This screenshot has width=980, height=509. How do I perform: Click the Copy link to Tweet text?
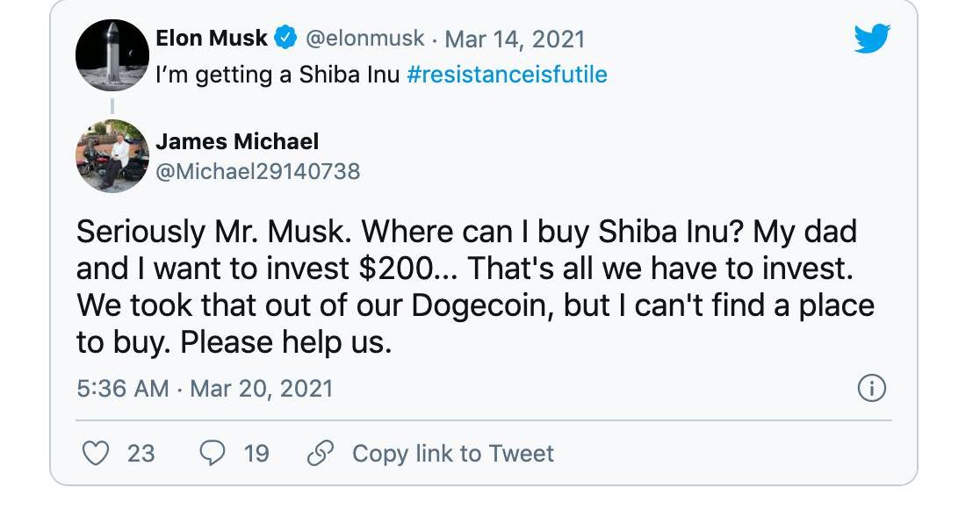tap(453, 453)
